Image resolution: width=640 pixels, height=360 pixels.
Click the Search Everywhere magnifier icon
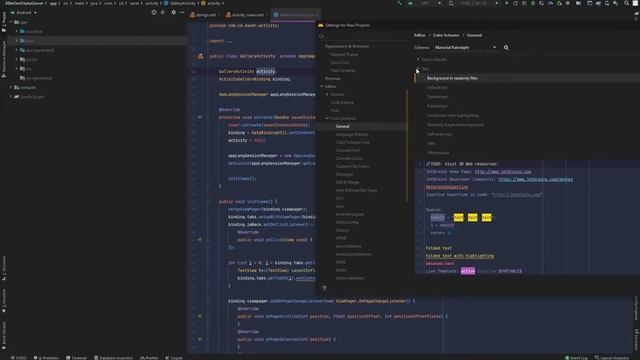point(627,3)
